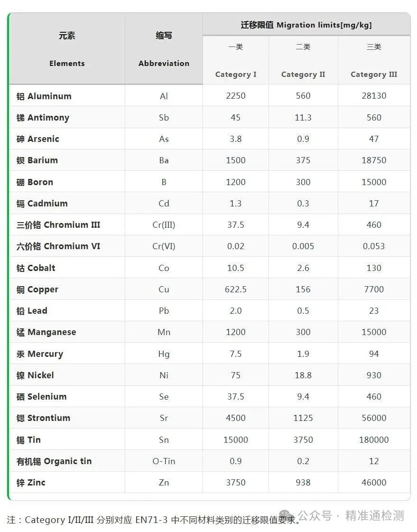The image size is (417, 532).
Task: Click the 汞 Mercury row label
Action: tap(40, 354)
